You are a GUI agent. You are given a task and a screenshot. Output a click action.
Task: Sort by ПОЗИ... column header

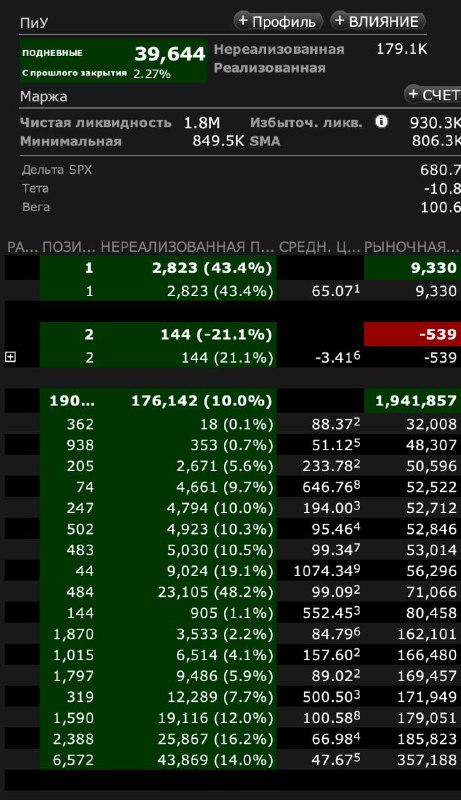[69, 247]
